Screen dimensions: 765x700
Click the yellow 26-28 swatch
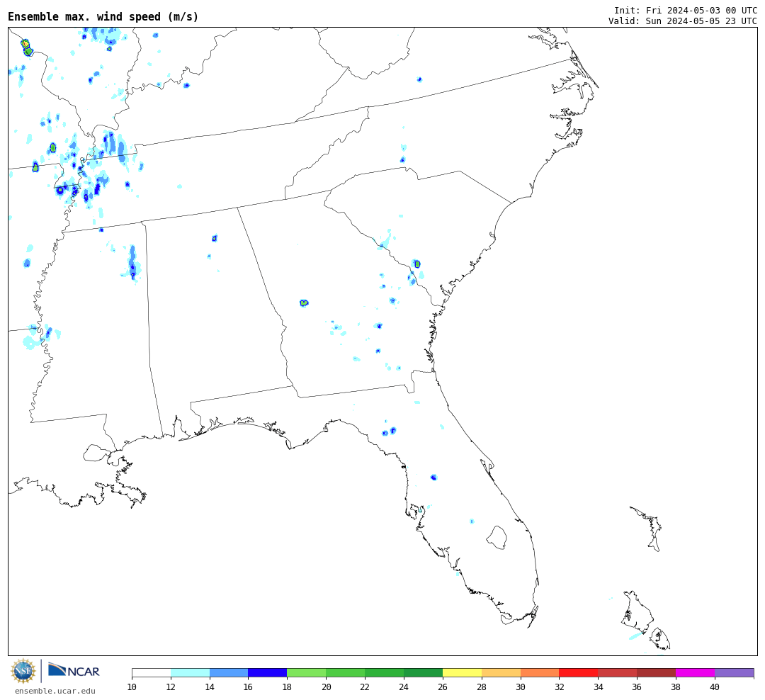pyautogui.click(x=462, y=672)
